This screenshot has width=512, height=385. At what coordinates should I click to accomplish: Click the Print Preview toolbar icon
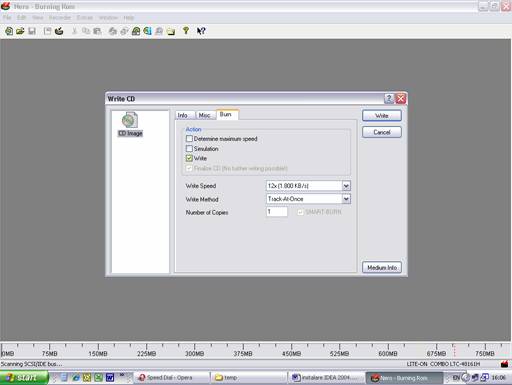[124, 31]
